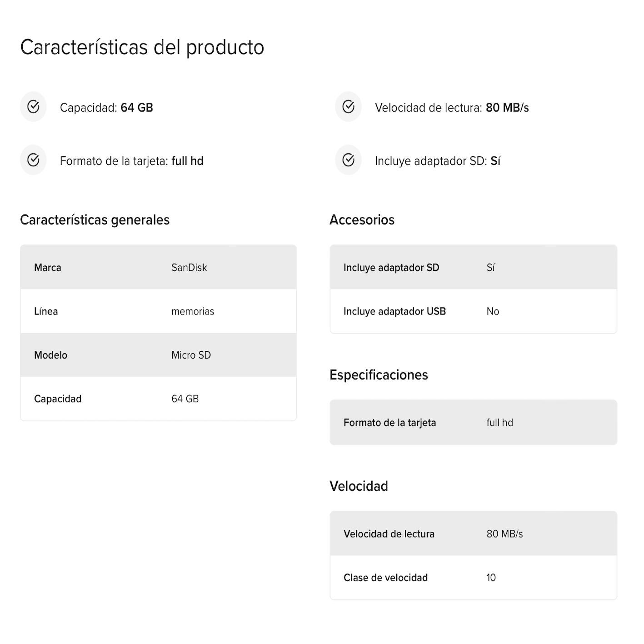Click the Características generales section title
This screenshot has height=644, width=644.
point(95,220)
